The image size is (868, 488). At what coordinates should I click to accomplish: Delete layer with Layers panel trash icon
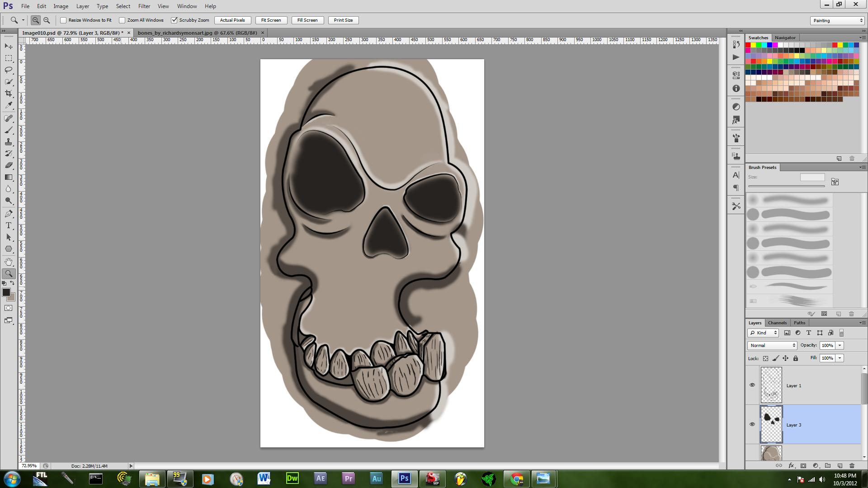[x=852, y=465]
